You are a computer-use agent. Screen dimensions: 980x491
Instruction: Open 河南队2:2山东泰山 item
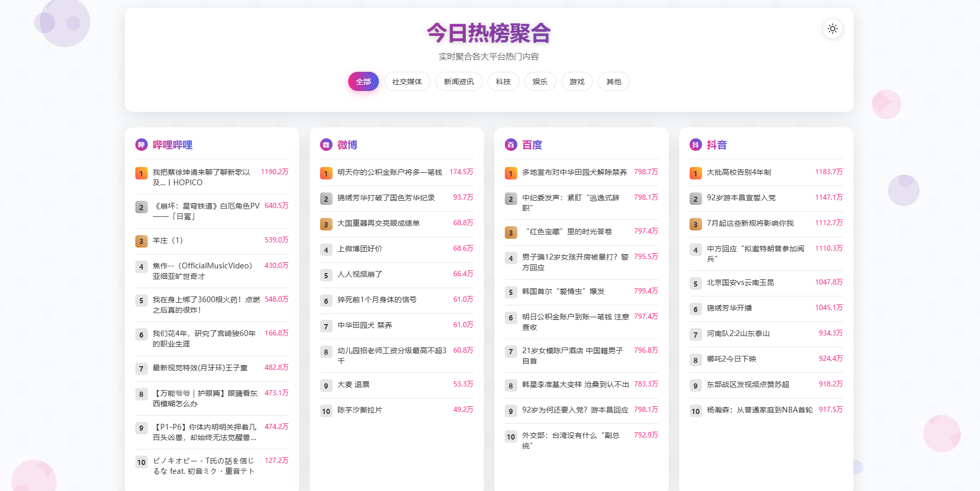coord(738,333)
